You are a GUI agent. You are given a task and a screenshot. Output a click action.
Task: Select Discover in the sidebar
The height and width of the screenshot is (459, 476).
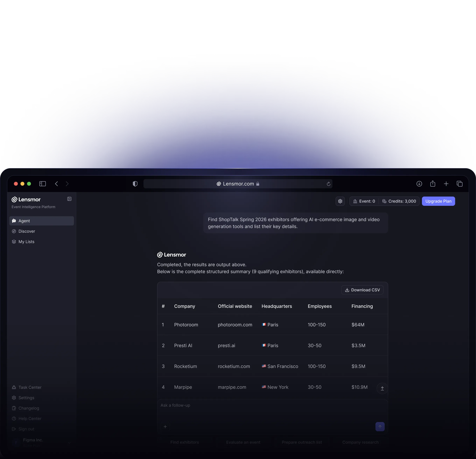pyautogui.click(x=27, y=231)
